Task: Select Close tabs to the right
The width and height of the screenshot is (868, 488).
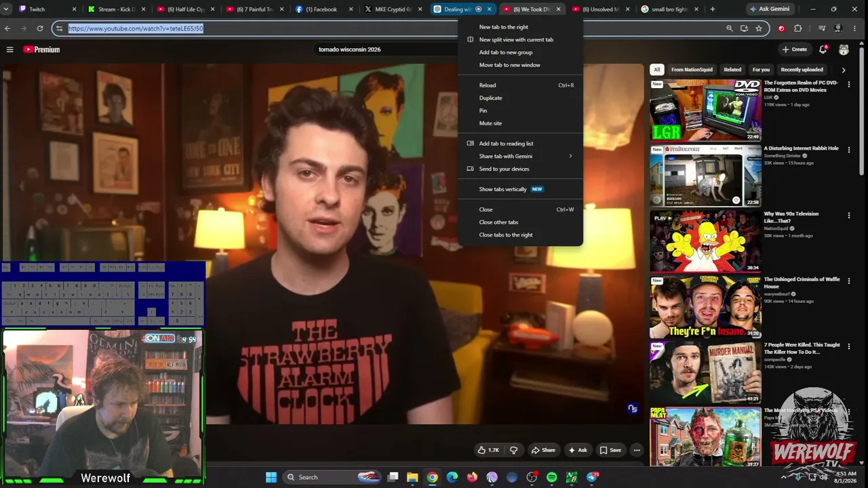Action: [x=521, y=235]
